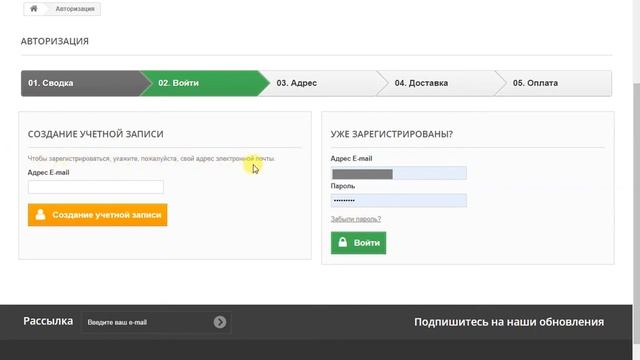Focus the registration E-mail address field

[96, 187]
